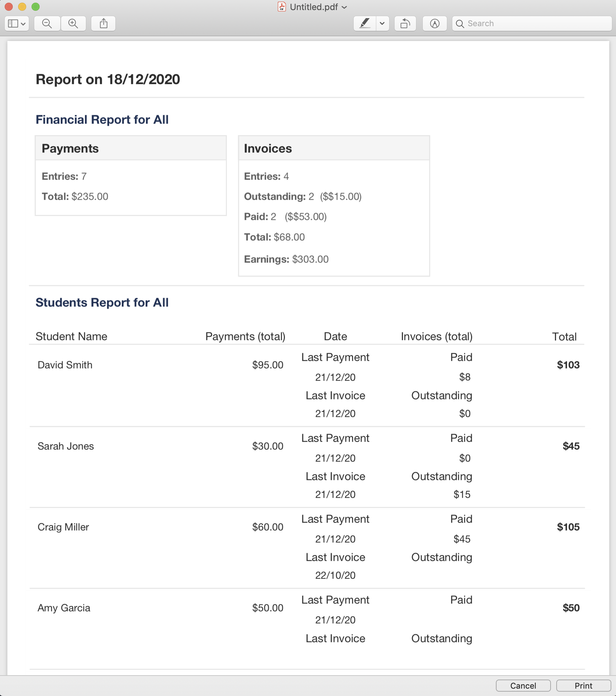
Task: Click the Payments panel header
Action: coord(131,148)
